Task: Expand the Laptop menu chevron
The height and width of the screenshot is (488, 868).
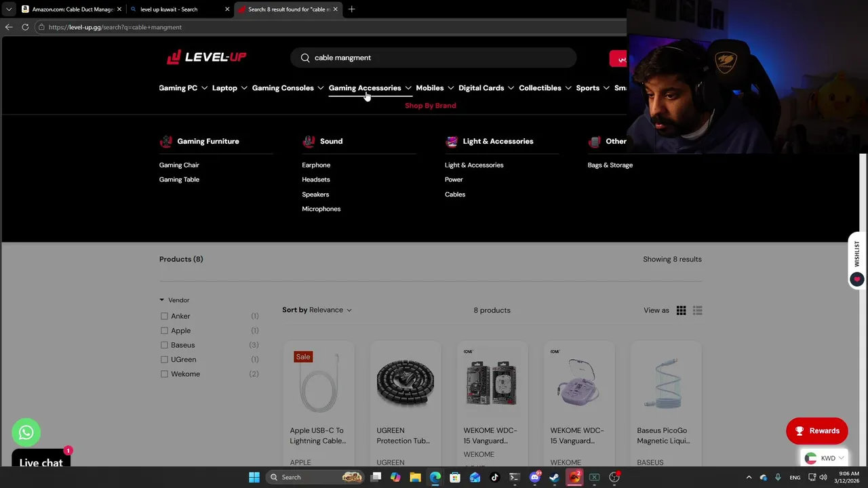Action: (244, 88)
